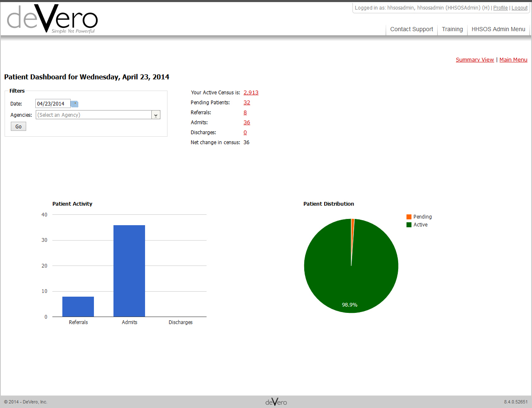Click the 98.9% label on the pie chart
Image resolution: width=532 pixels, height=408 pixels.
[351, 305]
